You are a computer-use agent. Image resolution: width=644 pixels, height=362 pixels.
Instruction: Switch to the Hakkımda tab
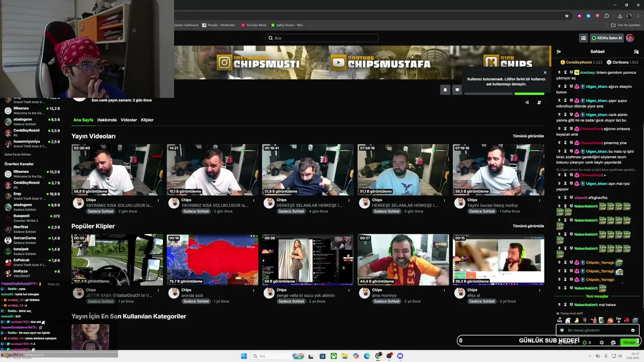coord(107,120)
